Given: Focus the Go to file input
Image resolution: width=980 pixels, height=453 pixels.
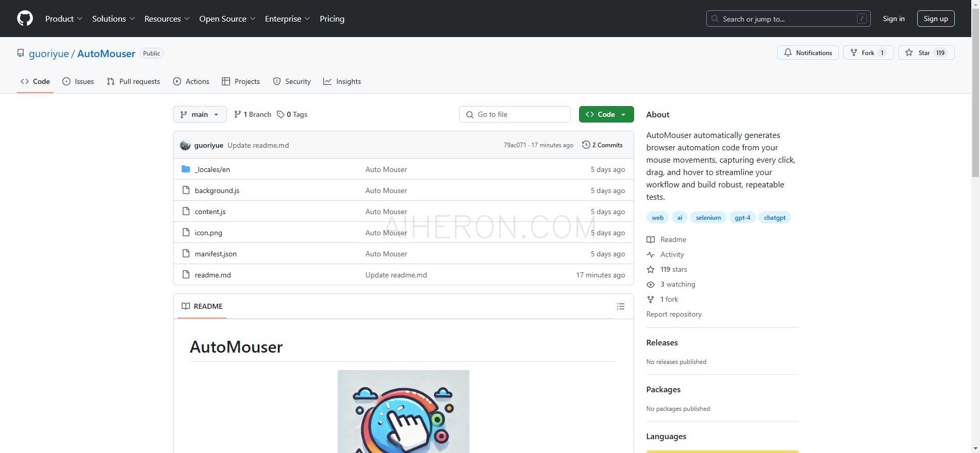Looking at the screenshot, I should pyautogui.click(x=515, y=114).
